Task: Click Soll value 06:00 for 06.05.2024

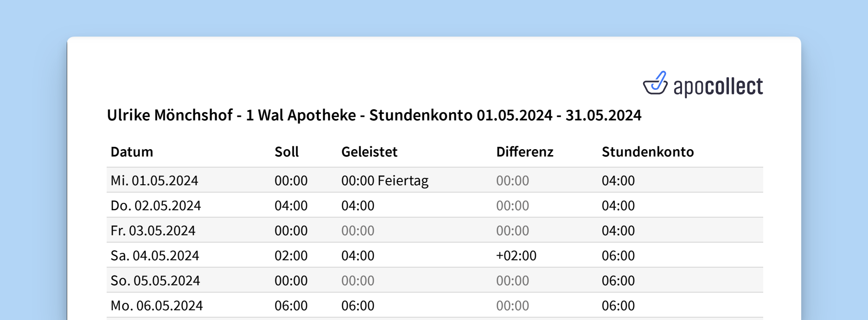Action: point(291,306)
